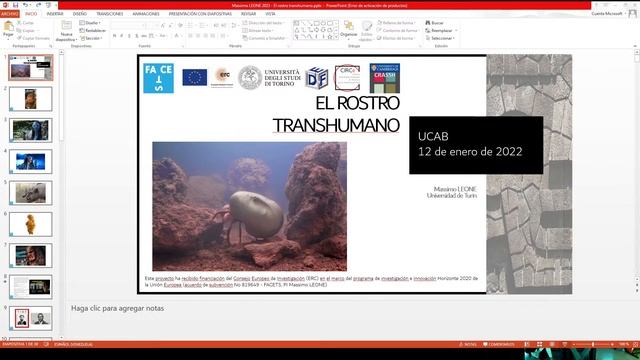Switch to the TRANSICIONES ribbon tab
Screen dimensions: 640x360
point(109,14)
